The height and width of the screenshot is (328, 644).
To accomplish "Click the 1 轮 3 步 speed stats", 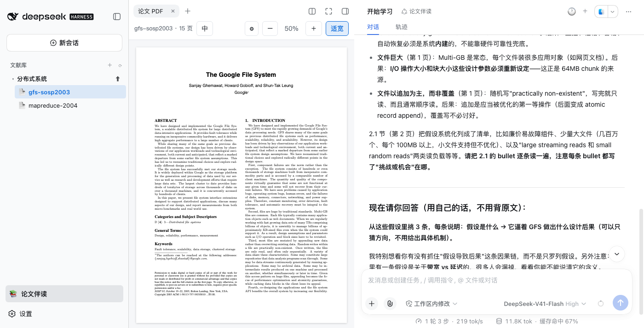I will 449,321.
